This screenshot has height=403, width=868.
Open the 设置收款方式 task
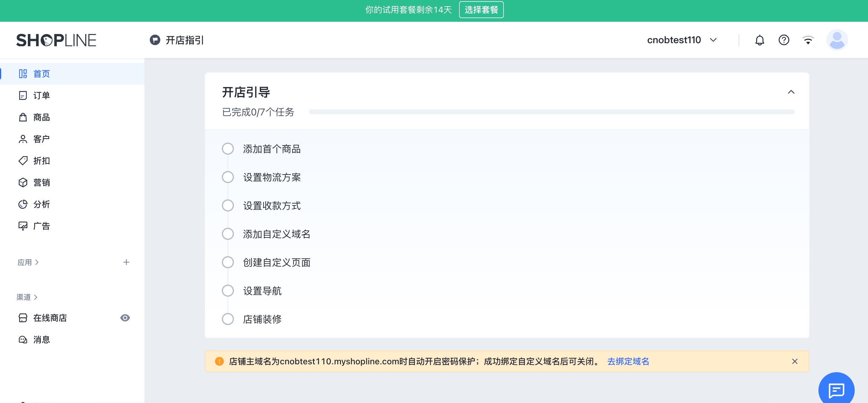(272, 205)
